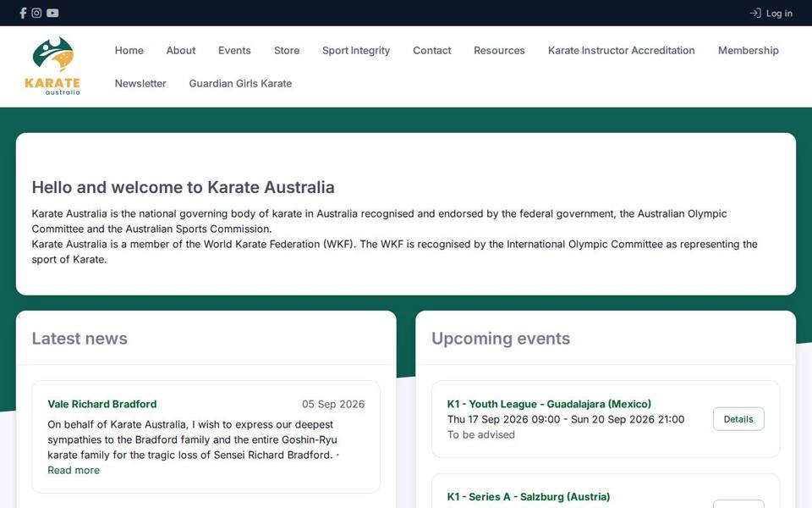Screen dimensions: 812x508
Task: Click the Latest news heading
Action: click(x=80, y=339)
